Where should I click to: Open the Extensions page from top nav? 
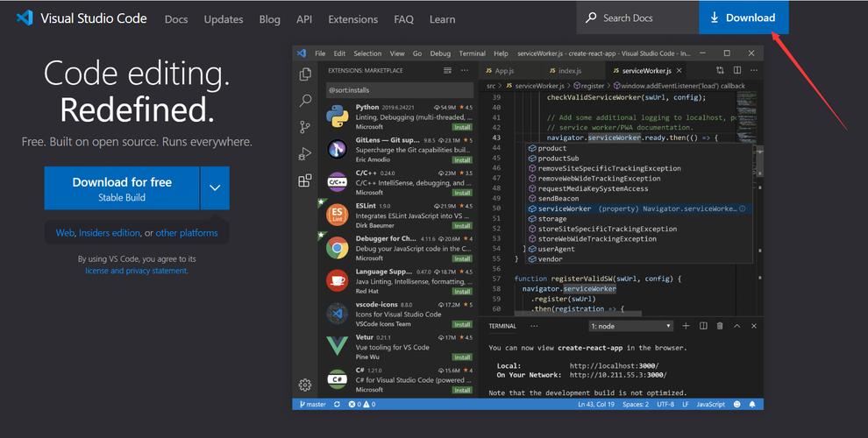click(352, 19)
